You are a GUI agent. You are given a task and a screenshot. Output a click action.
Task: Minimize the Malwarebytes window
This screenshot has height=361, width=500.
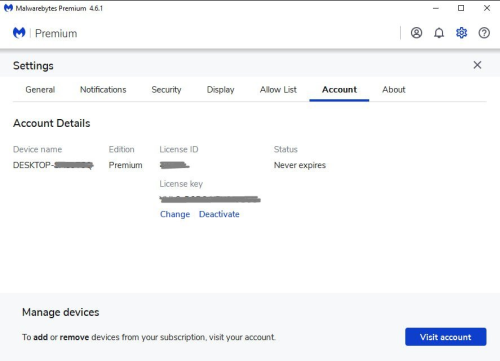pos(436,8)
